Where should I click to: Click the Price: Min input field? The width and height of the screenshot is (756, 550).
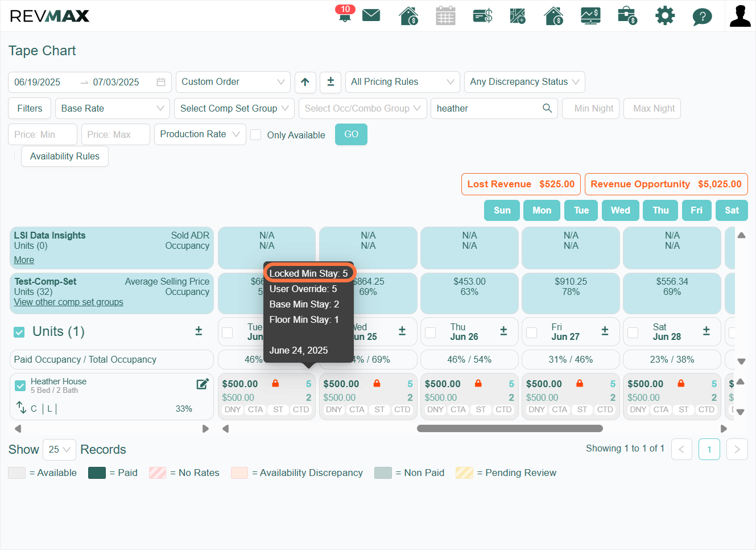[x=43, y=134]
